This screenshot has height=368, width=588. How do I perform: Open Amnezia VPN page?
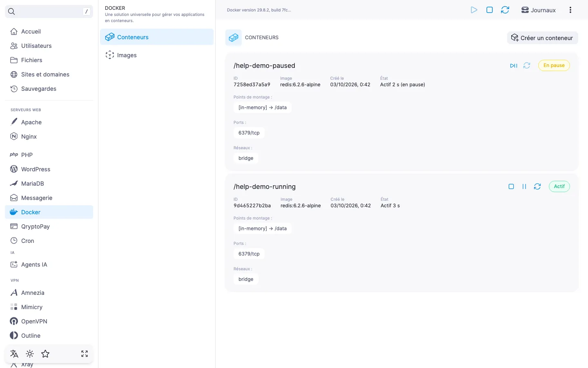(49, 293)
